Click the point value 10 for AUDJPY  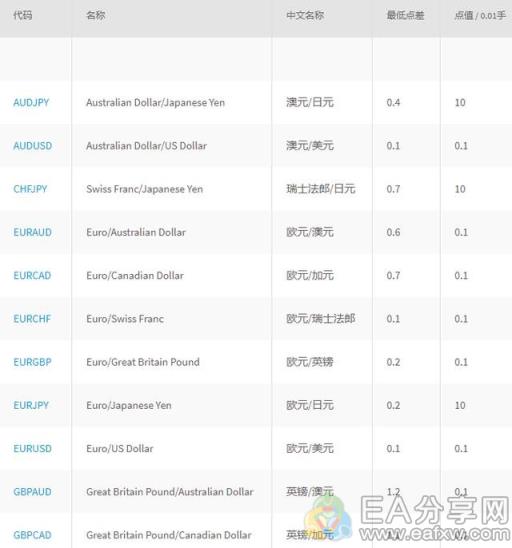tap(460, 102)
